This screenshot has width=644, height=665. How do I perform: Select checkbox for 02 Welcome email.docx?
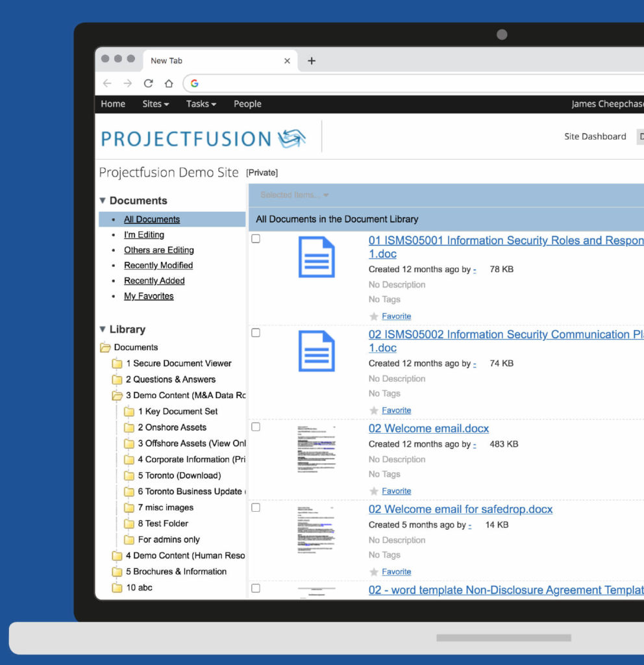(256, 427)
